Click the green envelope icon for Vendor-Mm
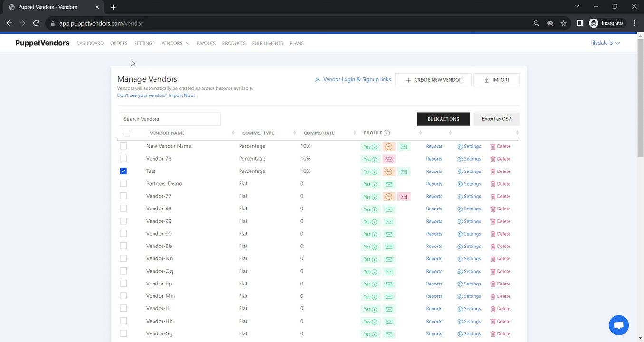Image resolution: width=644 pixels, height=342 pixels. pos(389,296)
